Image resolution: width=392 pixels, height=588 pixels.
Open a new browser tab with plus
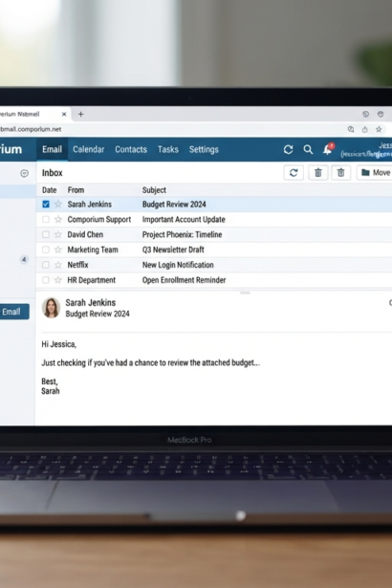[x=80, y=114]
